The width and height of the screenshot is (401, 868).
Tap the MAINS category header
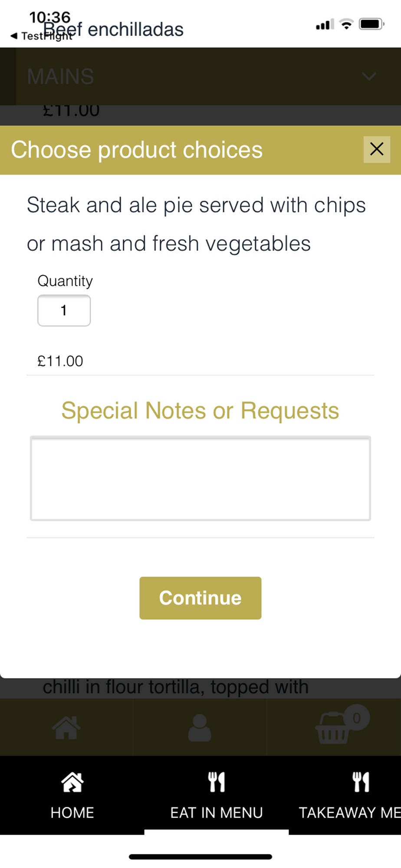tap(61, 77)
